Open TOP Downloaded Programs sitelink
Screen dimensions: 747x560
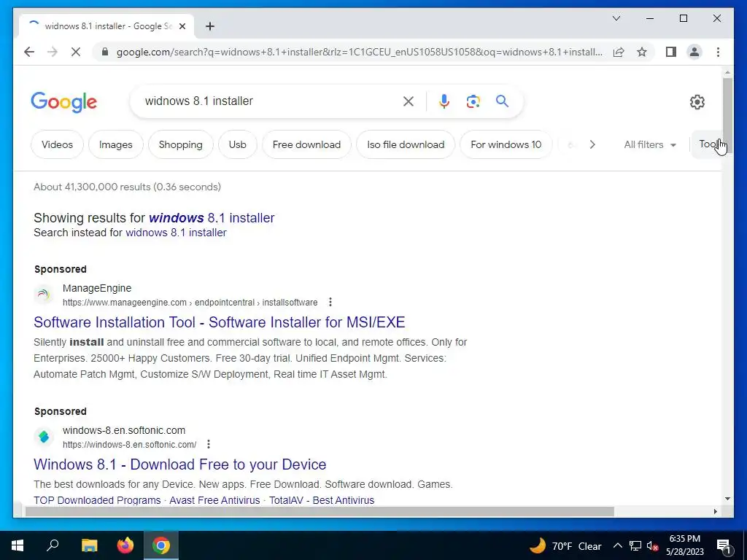[x=97, y=500]
